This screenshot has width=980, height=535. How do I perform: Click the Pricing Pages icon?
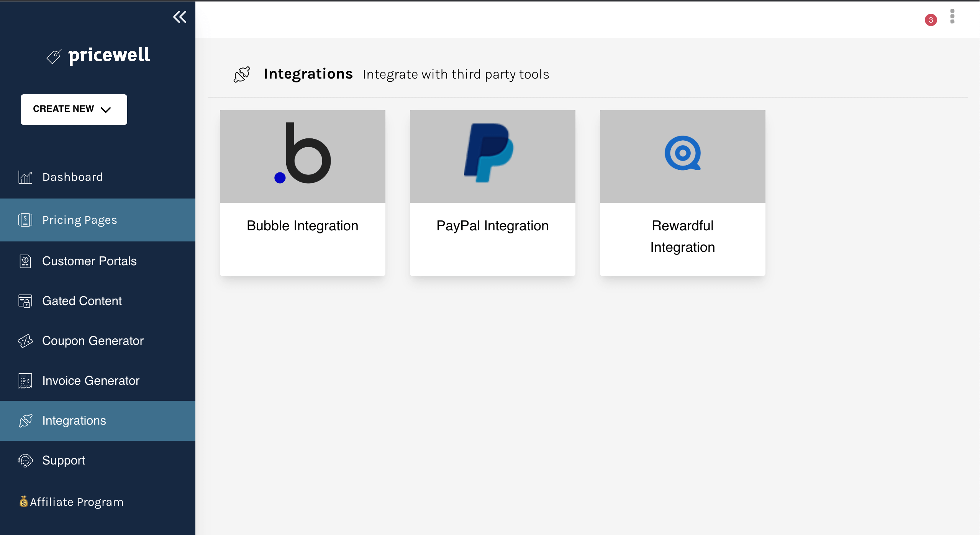[25, 220]
